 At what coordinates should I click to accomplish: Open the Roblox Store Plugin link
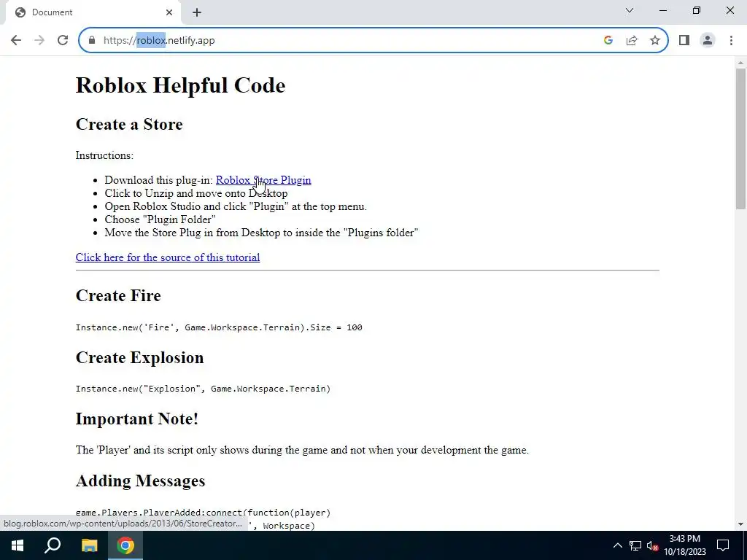point(263,180)
